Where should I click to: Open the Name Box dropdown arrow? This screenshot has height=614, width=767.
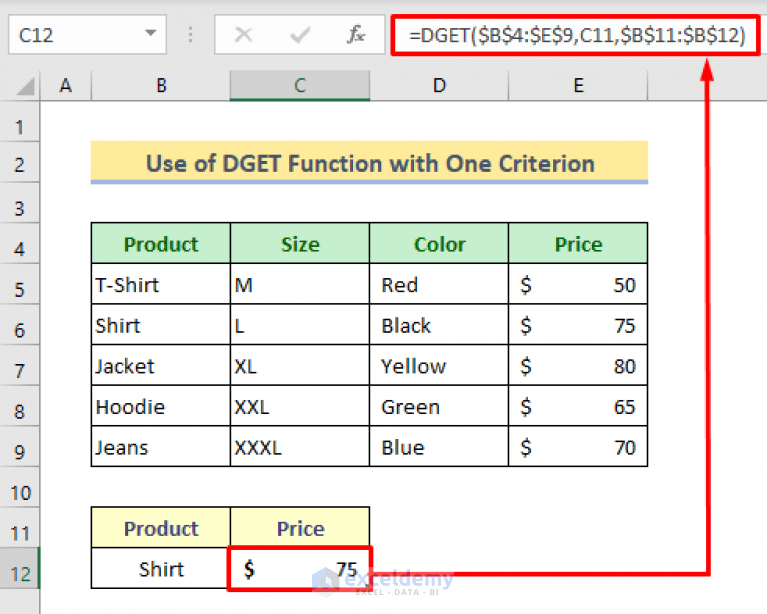click(150, 34)
